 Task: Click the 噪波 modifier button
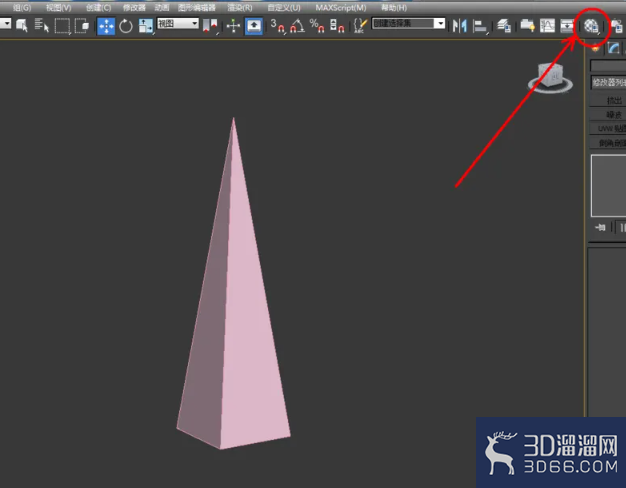click(608, 115)
